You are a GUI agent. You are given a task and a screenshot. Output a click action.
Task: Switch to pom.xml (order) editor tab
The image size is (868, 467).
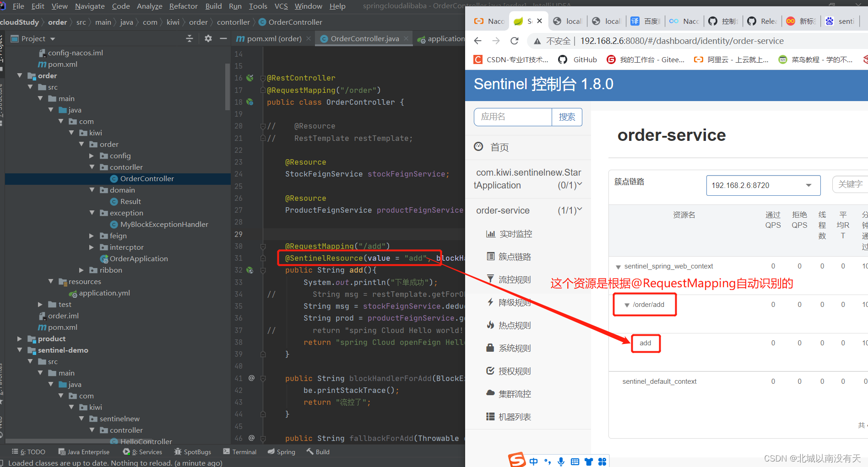pyautogui.click(x=274, y=38)
